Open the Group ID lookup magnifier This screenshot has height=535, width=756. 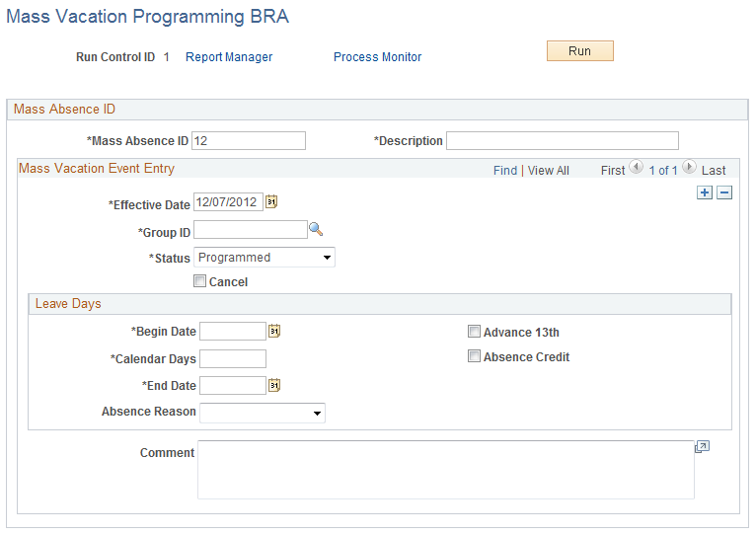[x=316, y=229]
